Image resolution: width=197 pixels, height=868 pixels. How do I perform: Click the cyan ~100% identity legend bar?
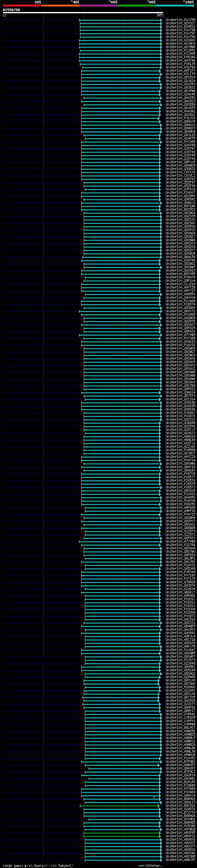pyautogui.click(x=175, y=6)
